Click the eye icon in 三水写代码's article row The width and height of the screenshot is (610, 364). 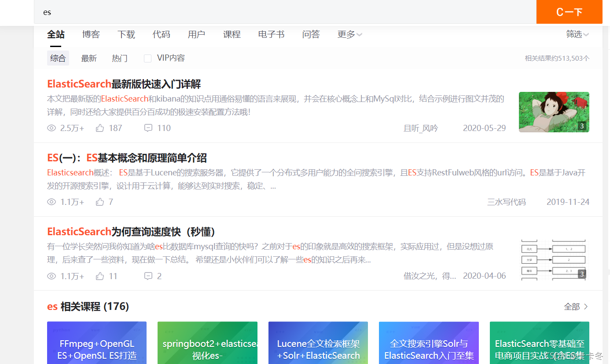point(51,202)
